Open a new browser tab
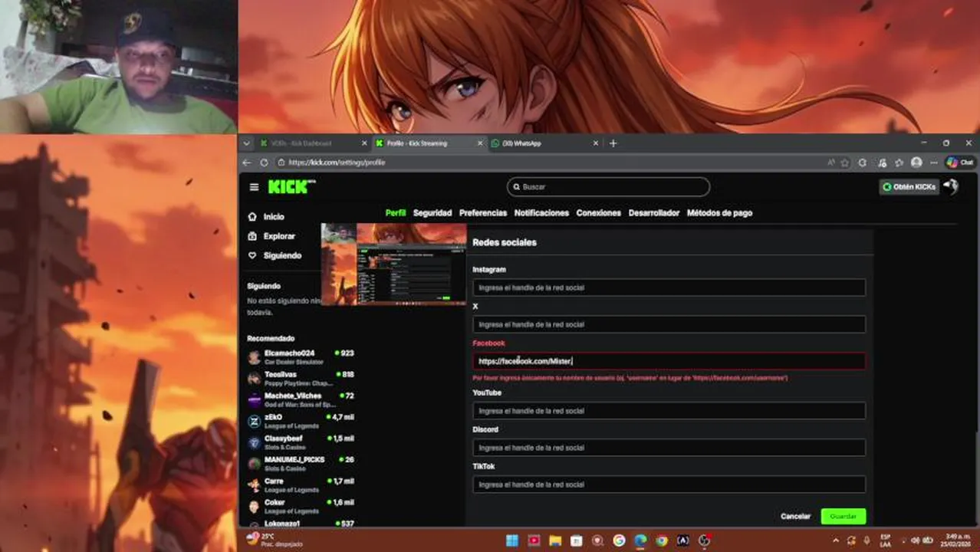The height and width of the screenshot is (552, 980). pos(613,143)
